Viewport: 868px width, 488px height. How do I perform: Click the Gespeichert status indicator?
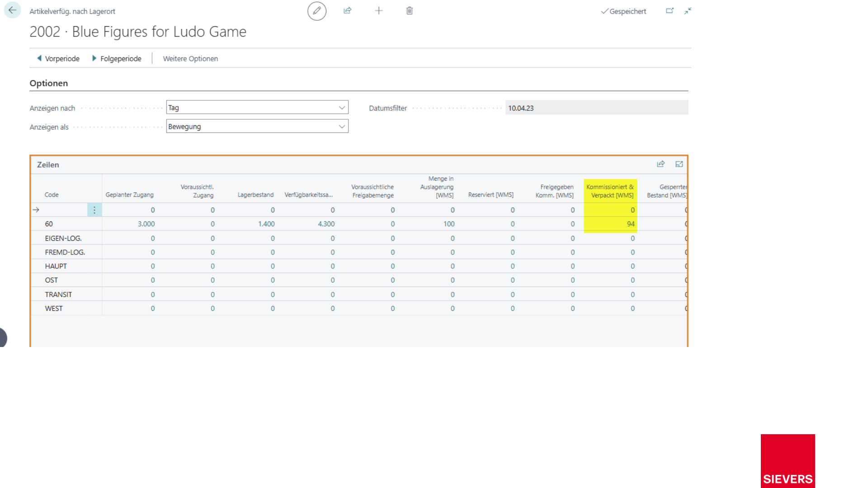[623, 11]
